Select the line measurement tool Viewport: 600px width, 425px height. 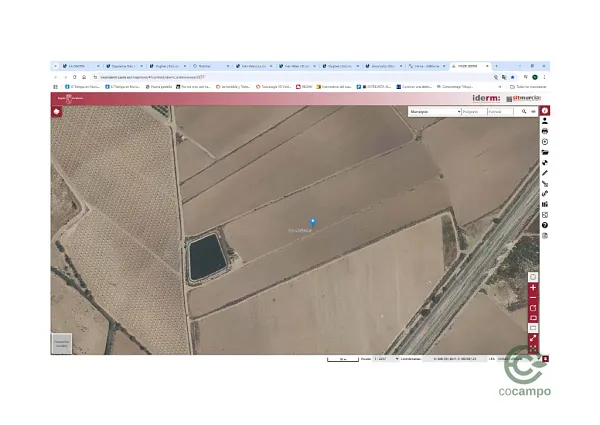[545, 173]
